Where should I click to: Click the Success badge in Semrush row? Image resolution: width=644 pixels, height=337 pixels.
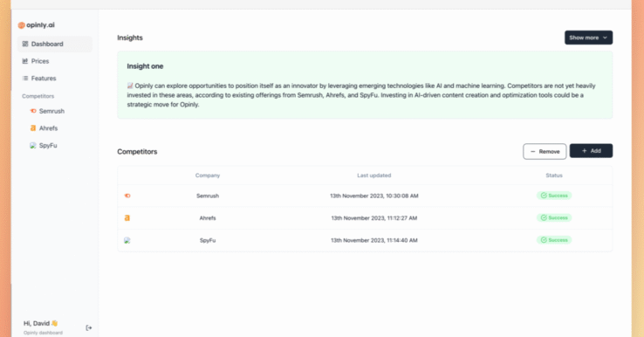[x=554, y=196]
